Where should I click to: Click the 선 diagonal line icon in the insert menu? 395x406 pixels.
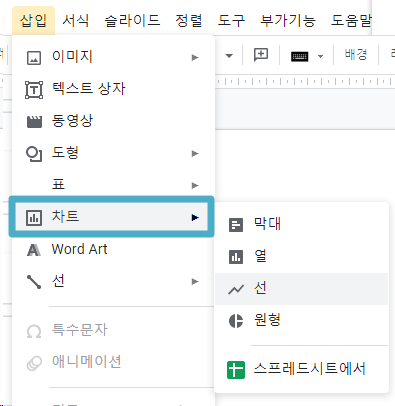click(x=34, y=282)
